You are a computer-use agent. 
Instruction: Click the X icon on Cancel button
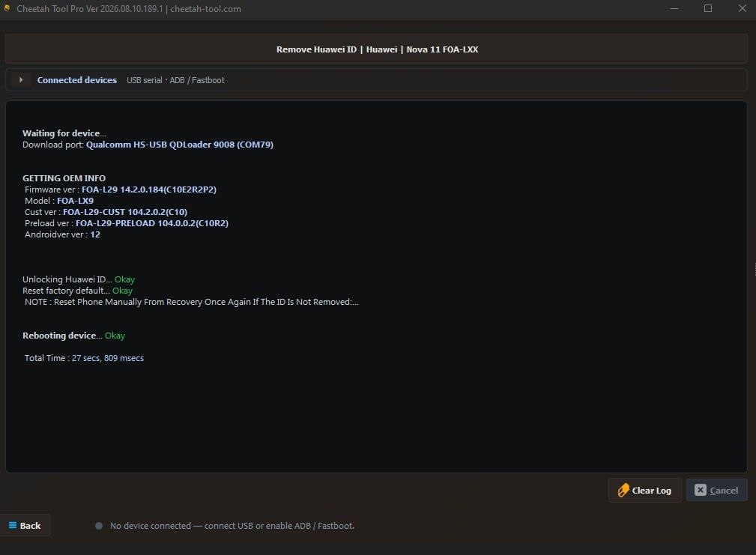click(x=700, y=490)
